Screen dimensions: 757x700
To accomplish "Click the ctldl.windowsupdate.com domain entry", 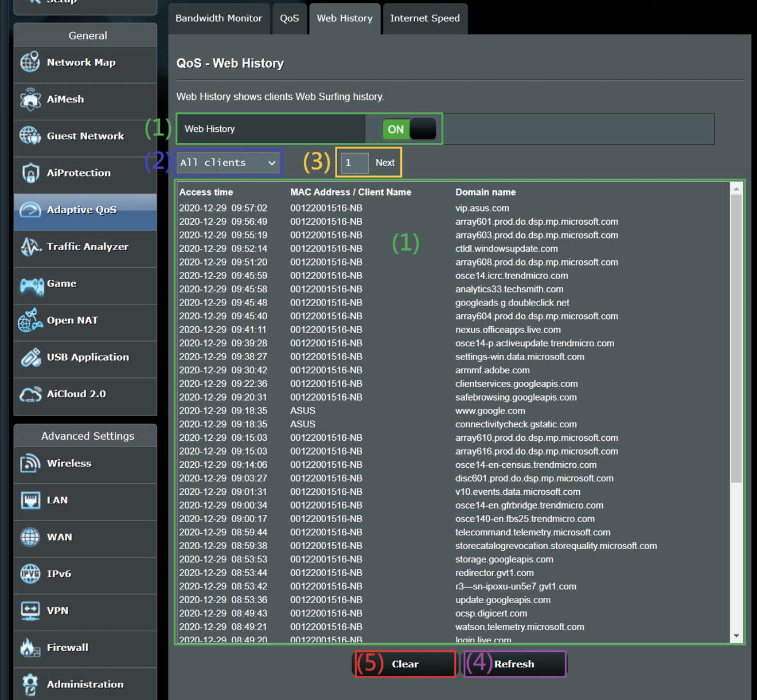I will point(506,249).
